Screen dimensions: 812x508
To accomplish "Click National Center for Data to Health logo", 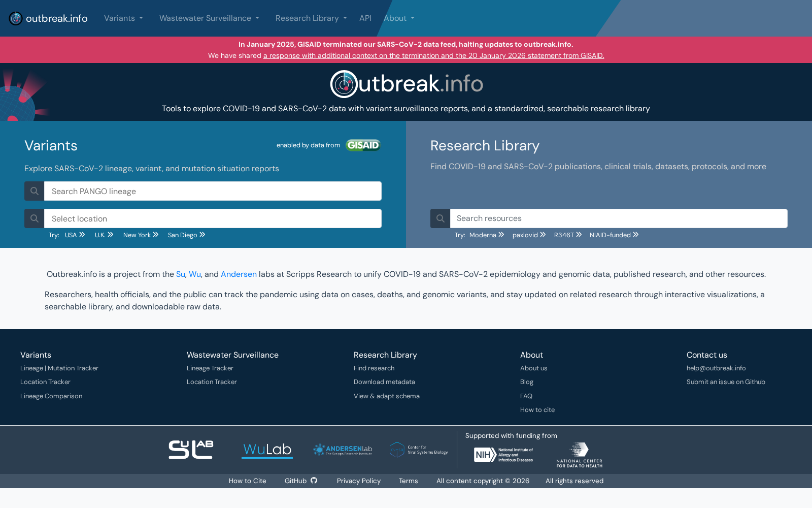I will (579, 455).
